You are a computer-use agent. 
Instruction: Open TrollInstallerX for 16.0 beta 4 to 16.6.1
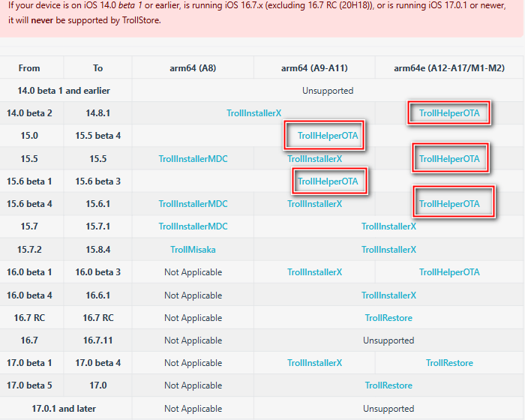pos(388,295)
